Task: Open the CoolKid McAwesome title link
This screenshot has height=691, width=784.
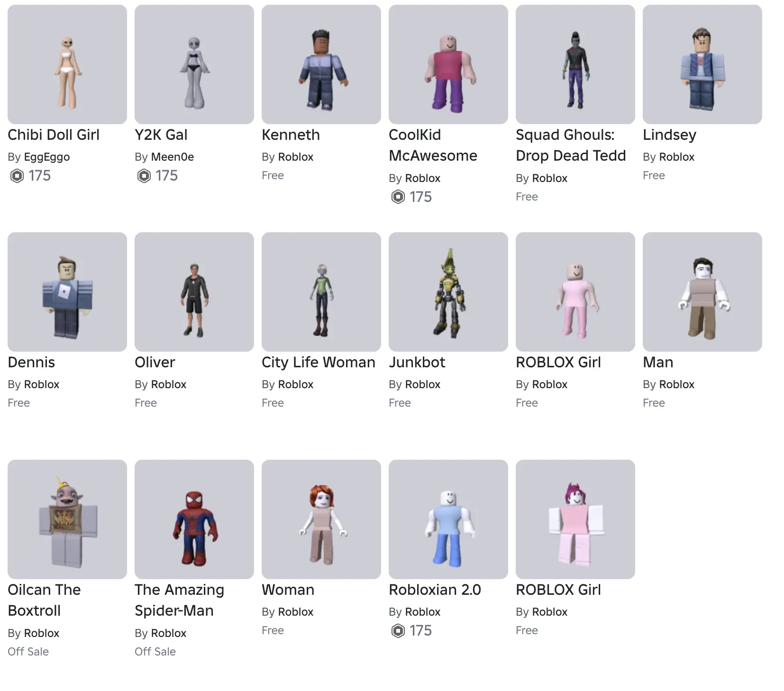Action: [433, 145]
